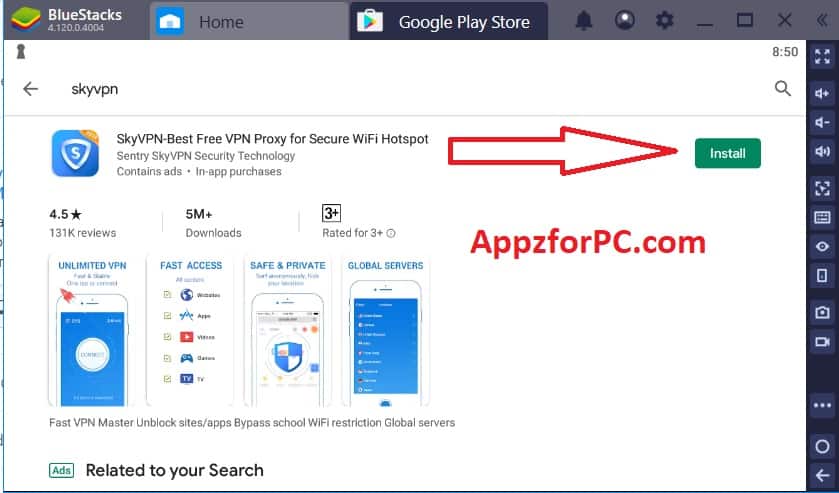Collapse the sidebar with double chevron
The image size is (839, 493).
822,21
